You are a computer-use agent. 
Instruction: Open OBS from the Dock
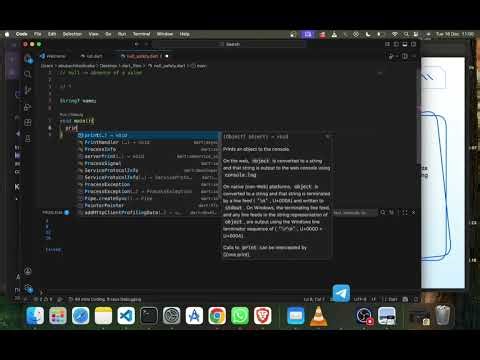[364, 315]
